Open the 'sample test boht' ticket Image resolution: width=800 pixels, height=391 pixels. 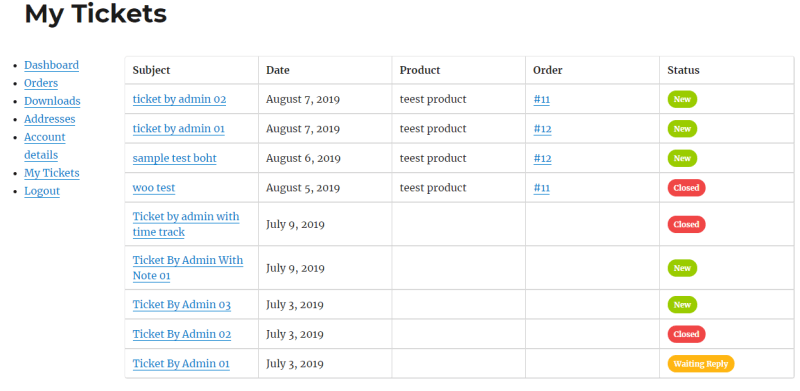coord(174,158)
